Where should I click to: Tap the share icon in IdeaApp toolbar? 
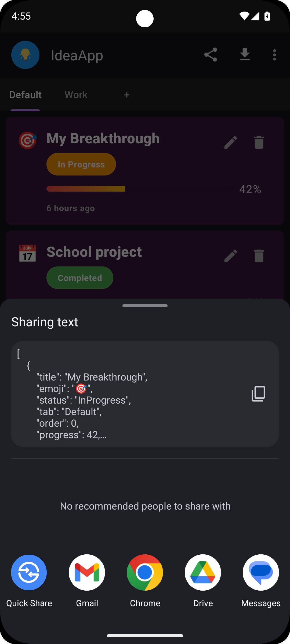pos(211,55)
